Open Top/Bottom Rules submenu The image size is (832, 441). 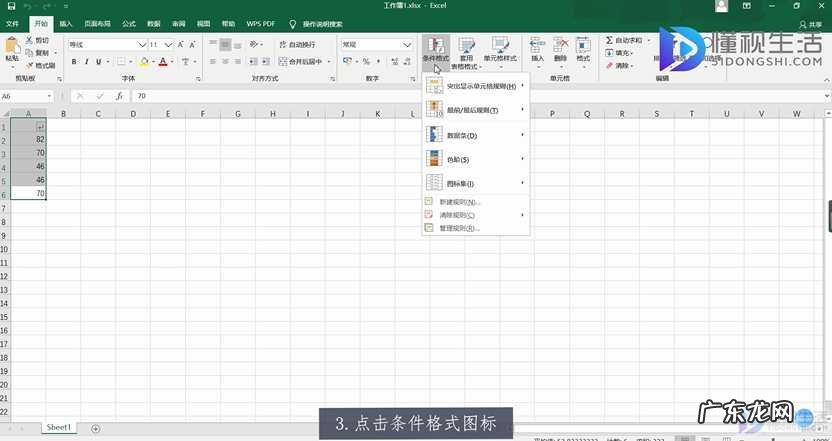point(476,110)
